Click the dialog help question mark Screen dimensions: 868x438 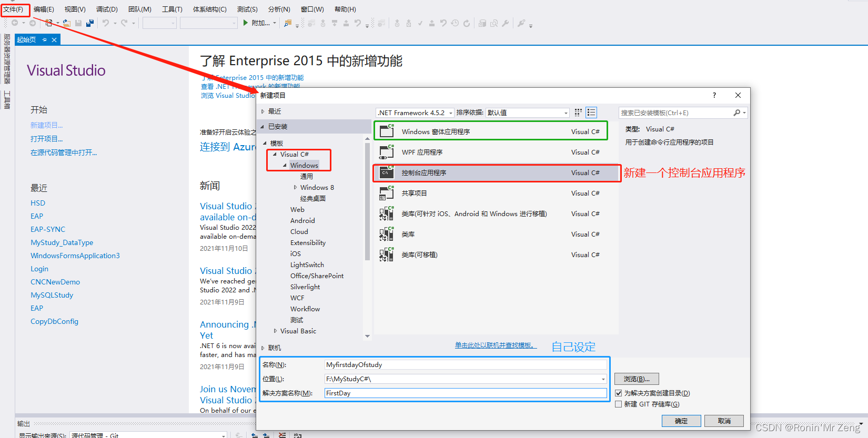714,95
